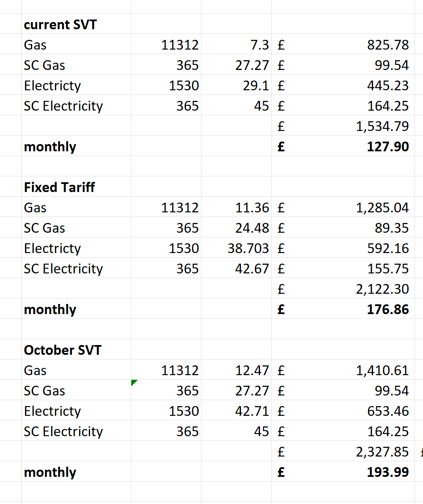Select the "October SVT" heading cell
Viewport: 423px width, 504px height.
[63, 350]
